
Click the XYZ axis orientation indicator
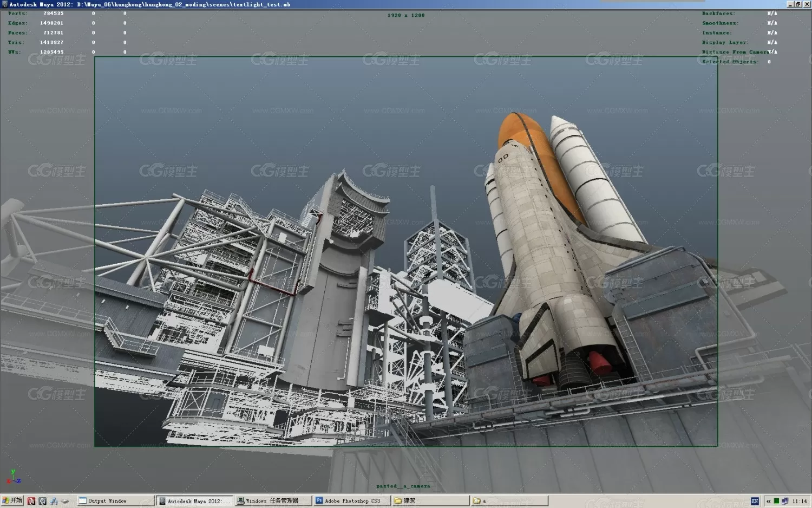[13, 477]
